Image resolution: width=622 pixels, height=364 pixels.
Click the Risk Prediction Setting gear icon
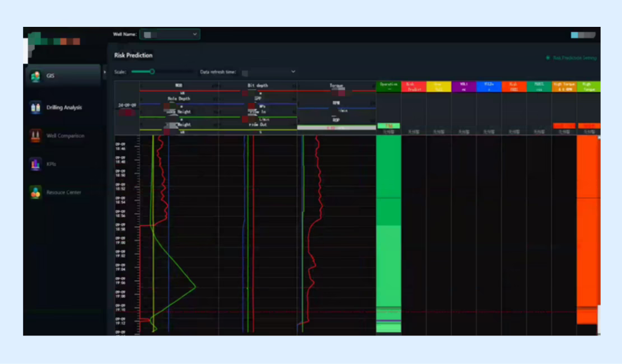pos(547,58)
